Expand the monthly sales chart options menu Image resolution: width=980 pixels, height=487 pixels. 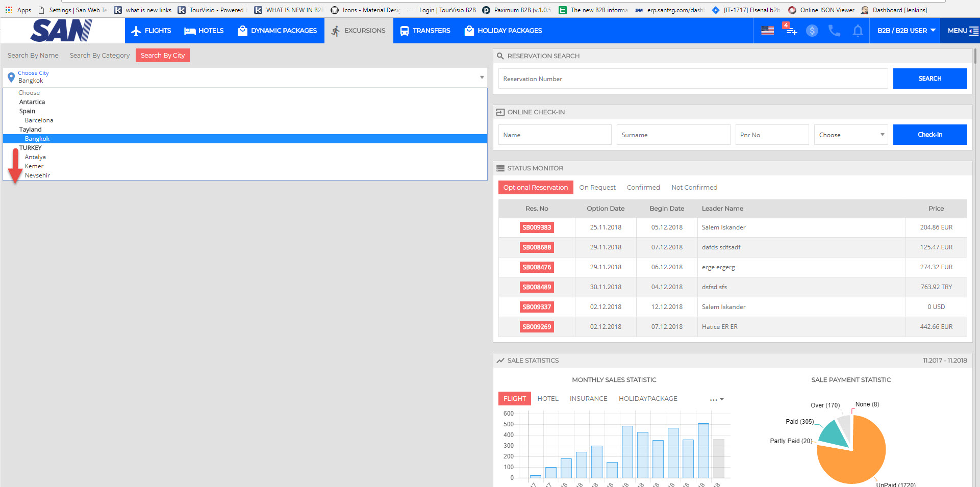716,399
